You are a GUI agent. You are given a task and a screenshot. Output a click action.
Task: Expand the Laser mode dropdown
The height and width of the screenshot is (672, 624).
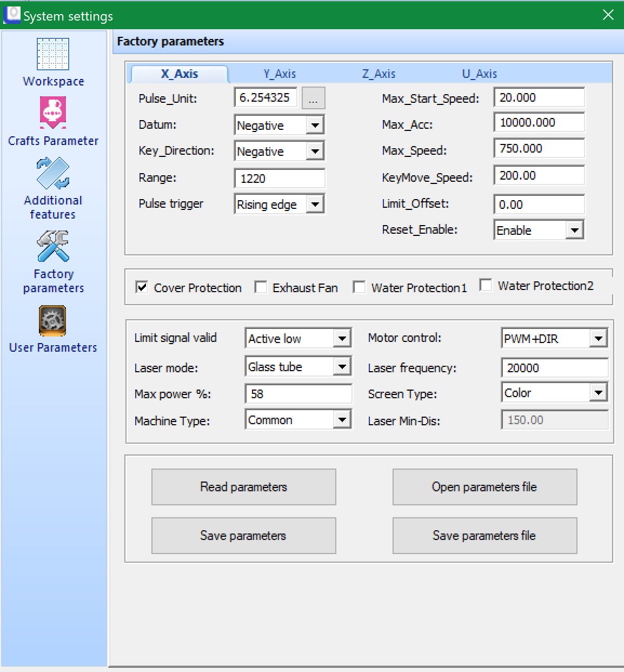pyautogui.click(x=342, y=367)
